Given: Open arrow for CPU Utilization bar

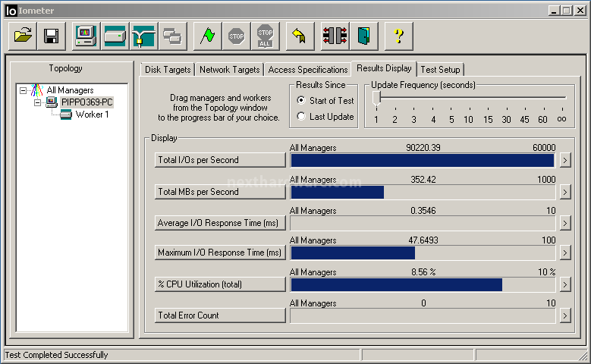Looking at the screenshot, I should click(564, 285).
